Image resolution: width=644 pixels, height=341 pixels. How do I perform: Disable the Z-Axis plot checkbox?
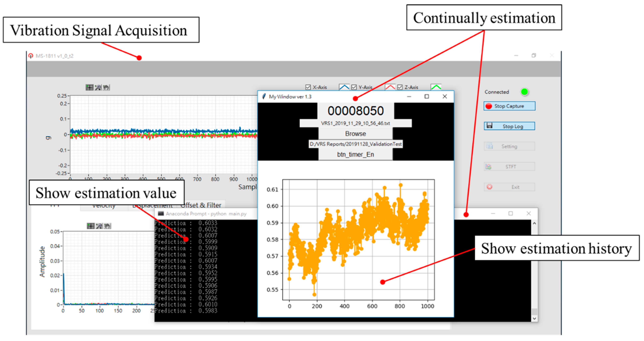pyautogui.click(x=400, y=87)
